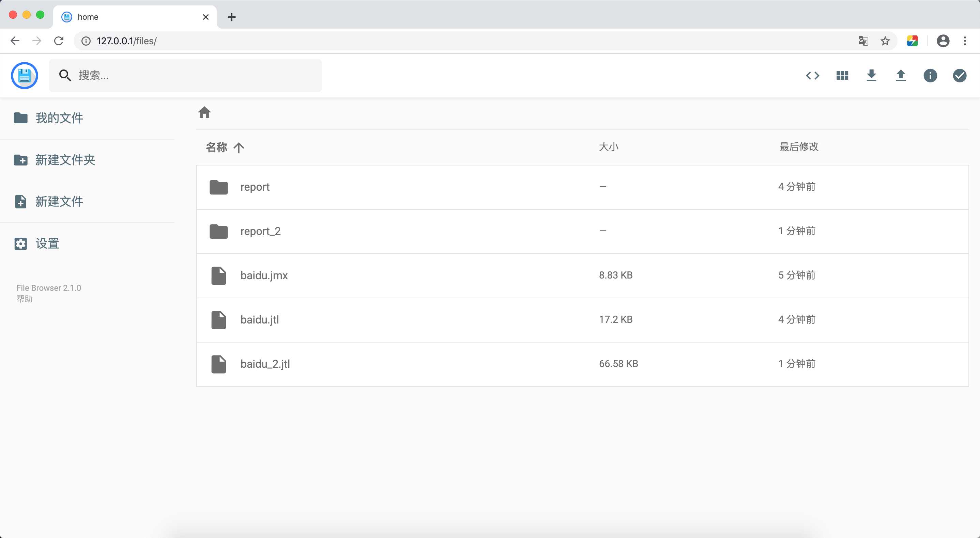Click the 8.83 KB size value
This screenshot has width=980, height=538.
point(616,275)
